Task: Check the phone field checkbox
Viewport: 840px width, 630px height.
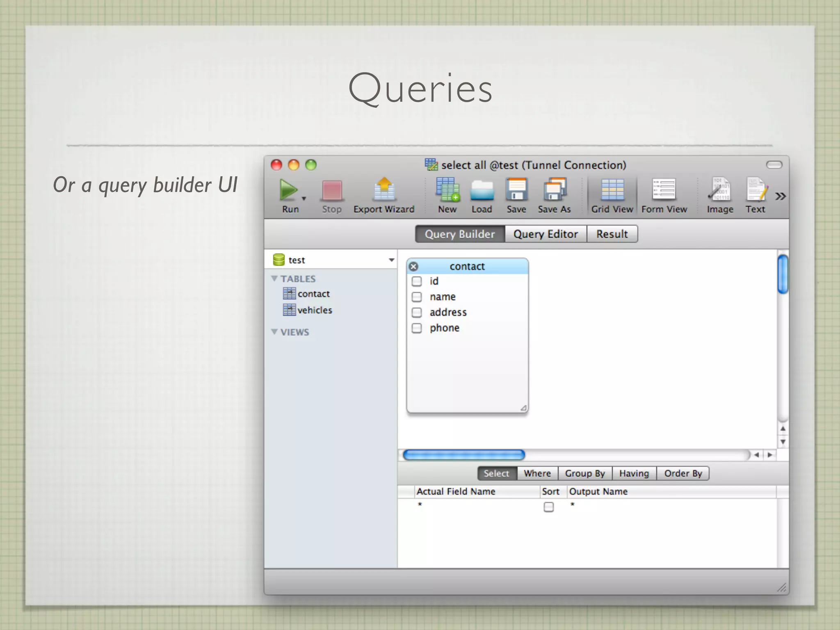Action: click(x=417, y=328)
